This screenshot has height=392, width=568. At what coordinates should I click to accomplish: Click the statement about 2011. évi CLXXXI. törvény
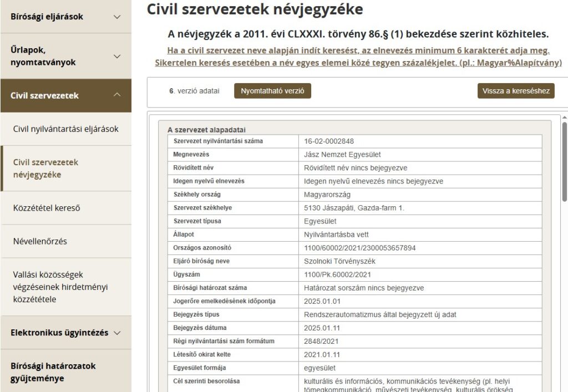tap(358, 34)
